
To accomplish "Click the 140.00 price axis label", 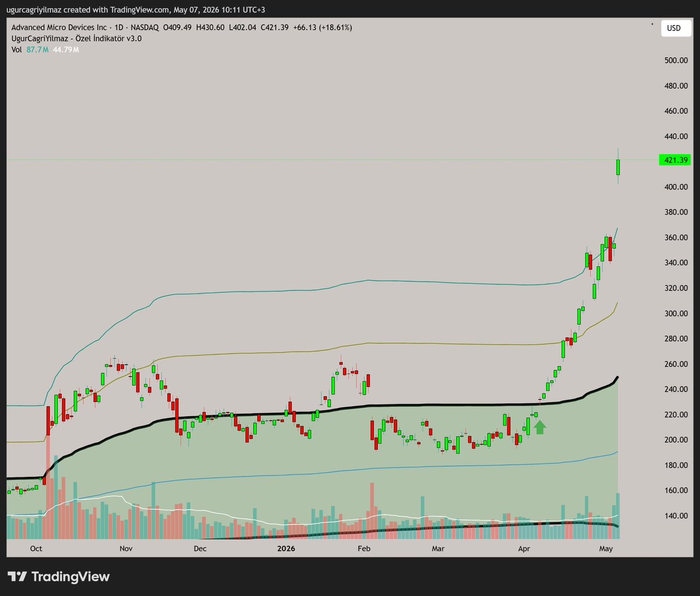I will coord(676,516).
